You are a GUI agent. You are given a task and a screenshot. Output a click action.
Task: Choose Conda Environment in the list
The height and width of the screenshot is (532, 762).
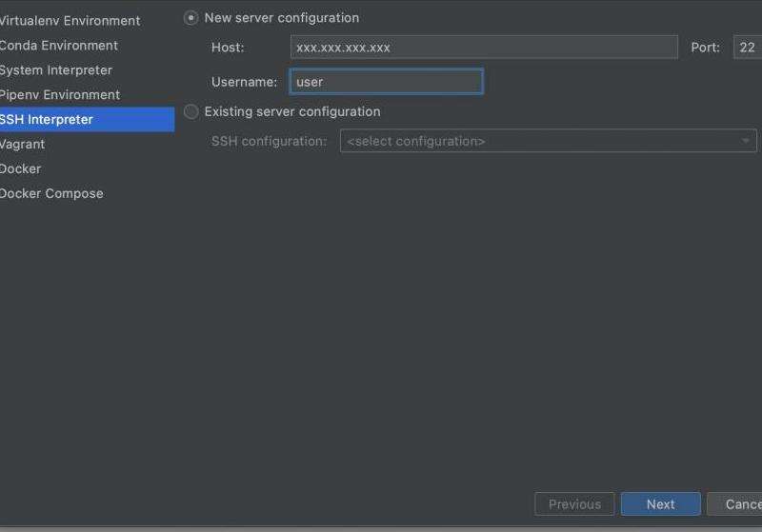tap(59, 46)
